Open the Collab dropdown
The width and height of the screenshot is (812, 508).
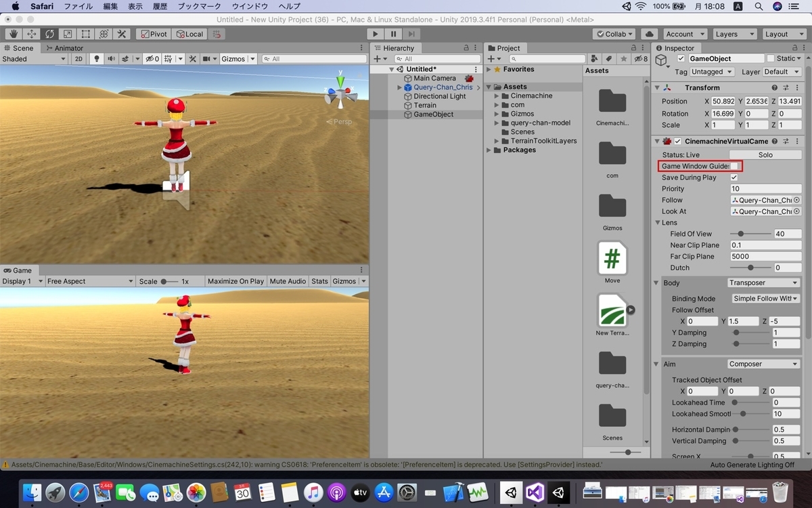click(x=614, y=34)
